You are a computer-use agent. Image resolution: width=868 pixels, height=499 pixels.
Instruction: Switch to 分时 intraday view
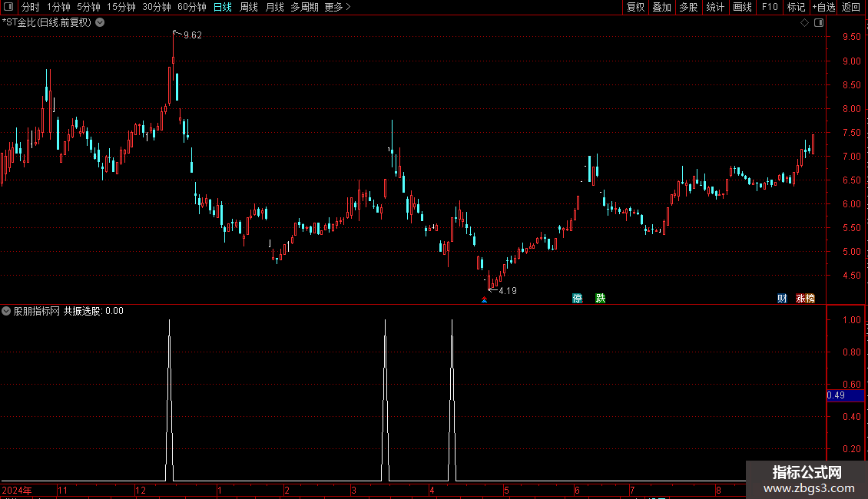(x=31, y=7)
